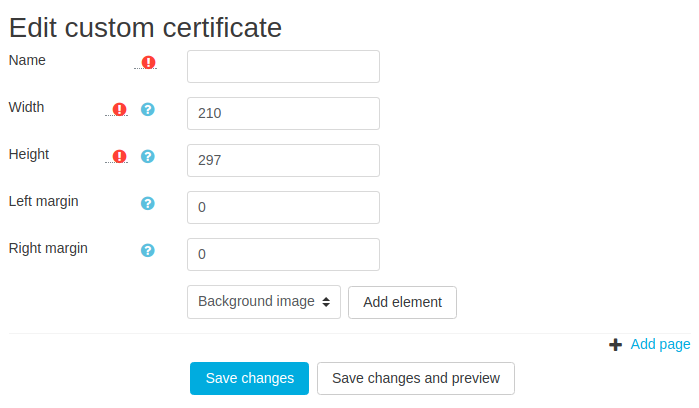Click the Width field containing 210

click(x=283, y=114)
